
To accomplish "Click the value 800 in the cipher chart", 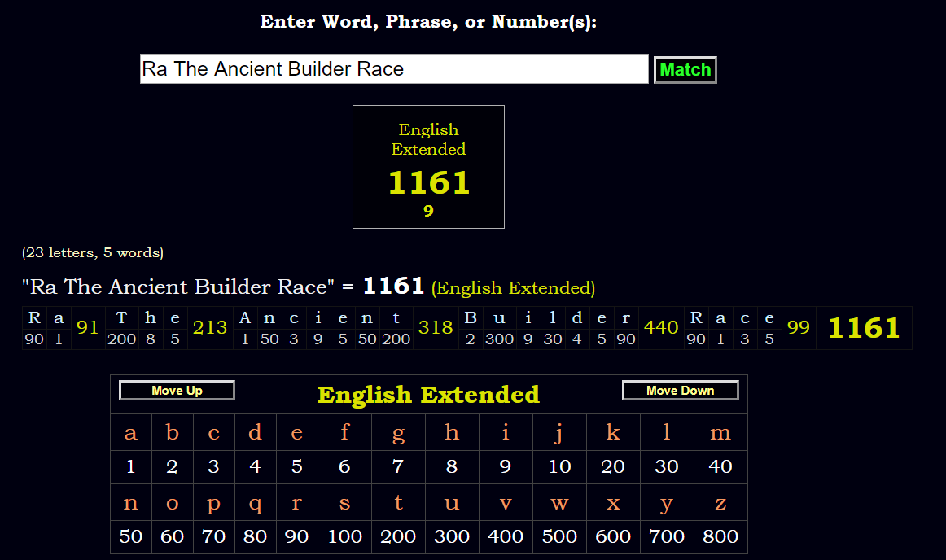I will pos(720,537).
